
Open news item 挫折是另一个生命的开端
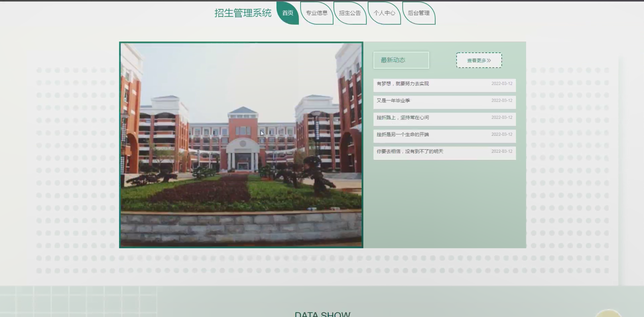point(403,134)
